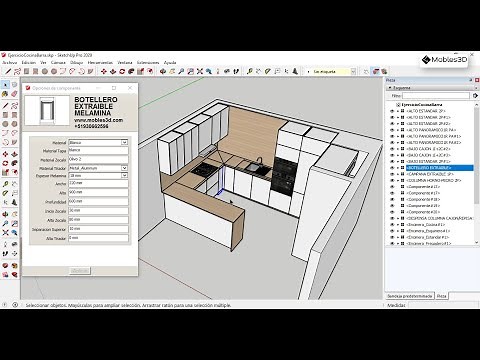Toggle eye for COLUMNA HORNO MICRO 2P

click(x=392, y=180)
